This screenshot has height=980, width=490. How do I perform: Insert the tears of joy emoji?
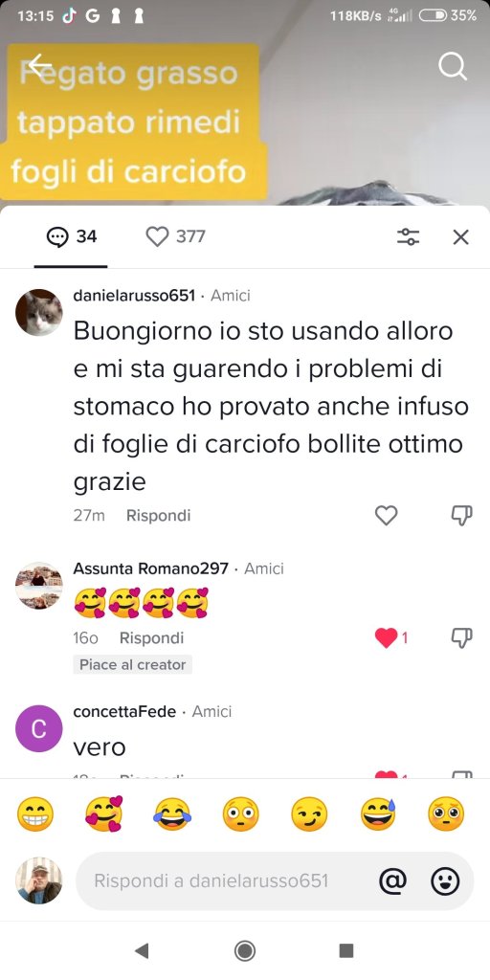pos(172,814)
